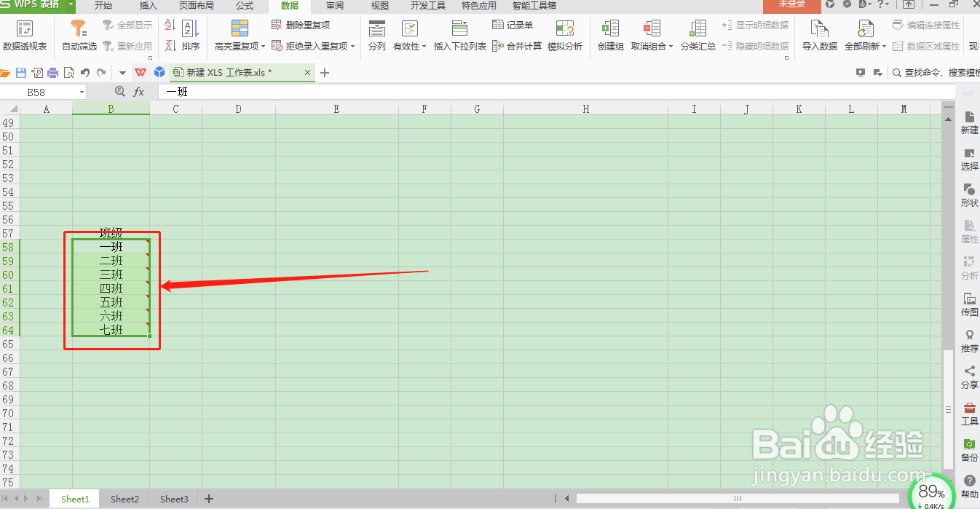The height and width of the screenshot is (509, 980).
Task: Click 删除重复项 remove duplicates
Action: 301,25
